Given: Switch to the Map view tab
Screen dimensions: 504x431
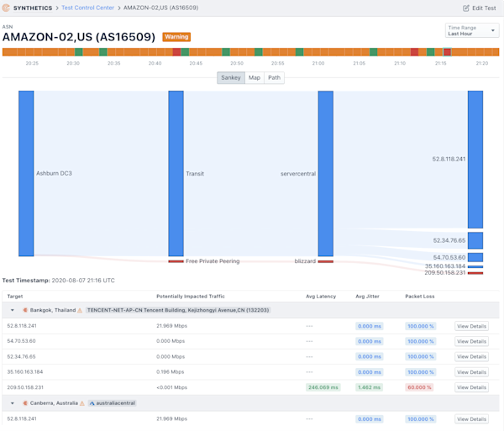Looking at the screenshot, I should [x=255, y=78].
